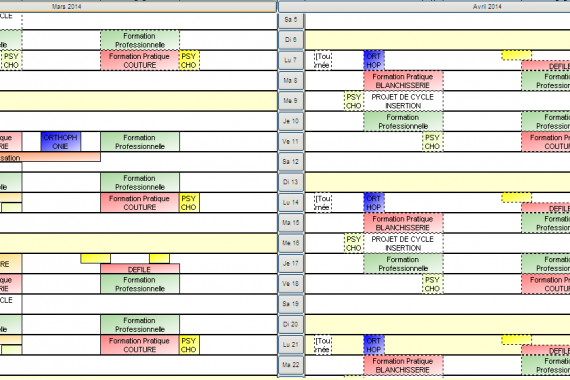The height and width of the screenshot is (380, 570).
Task: Select Formation Professionnelle block on Je 10
Action: point(403,121)
